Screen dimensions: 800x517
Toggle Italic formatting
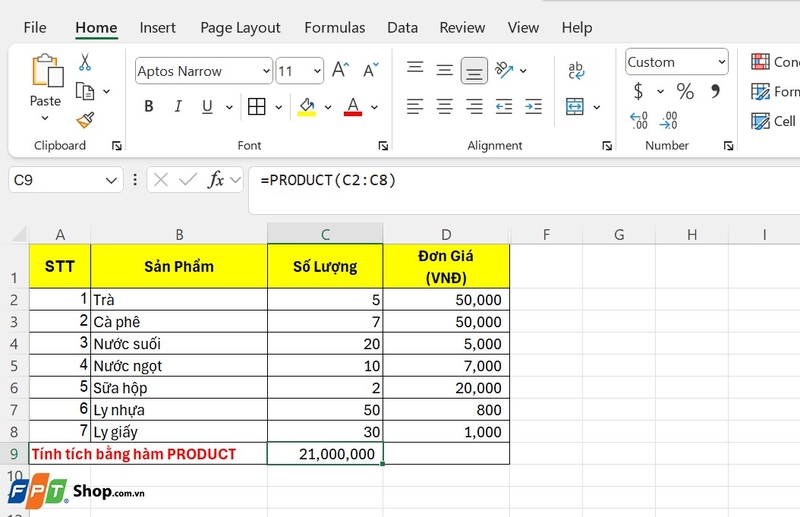[x=178, y=106]
